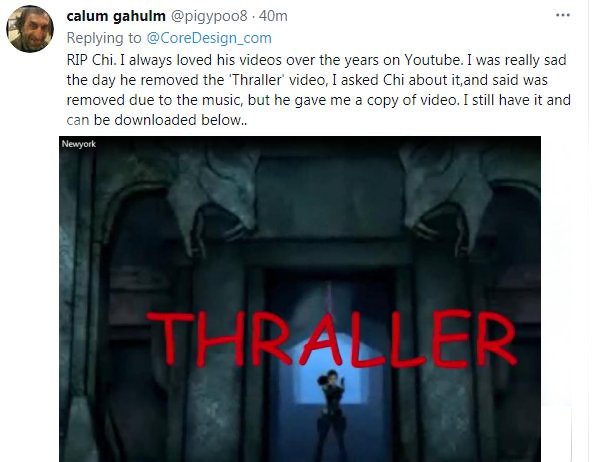Click the 'downloaded below..' closing text

click(180, 120)
